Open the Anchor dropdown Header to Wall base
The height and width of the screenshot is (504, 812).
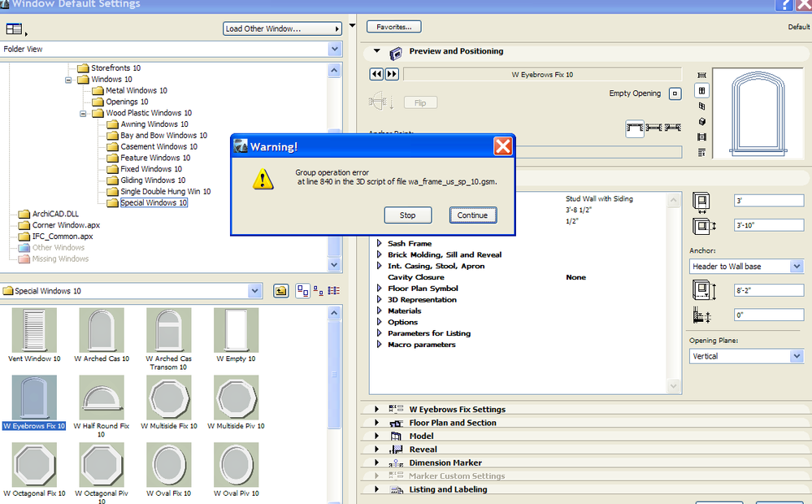pos(745,267)
